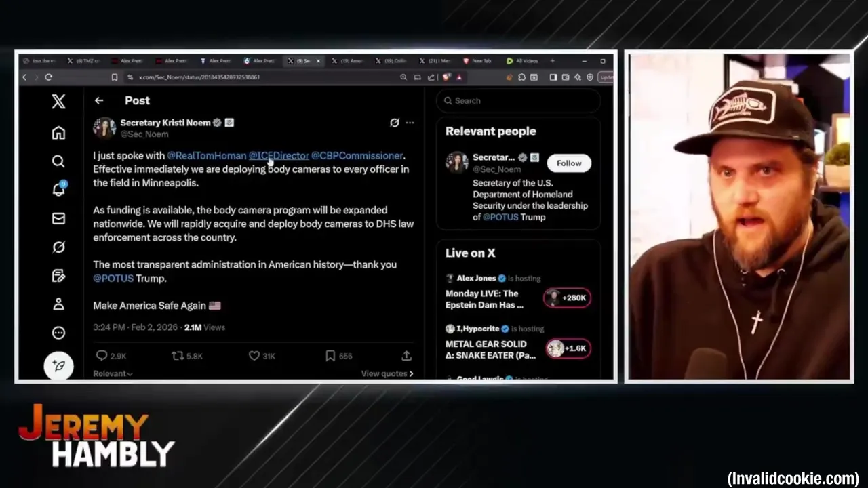Switch to the (19) Collin X tab
Image resolution: width=868 pixels, height=488 pixels.
(391, 61)
